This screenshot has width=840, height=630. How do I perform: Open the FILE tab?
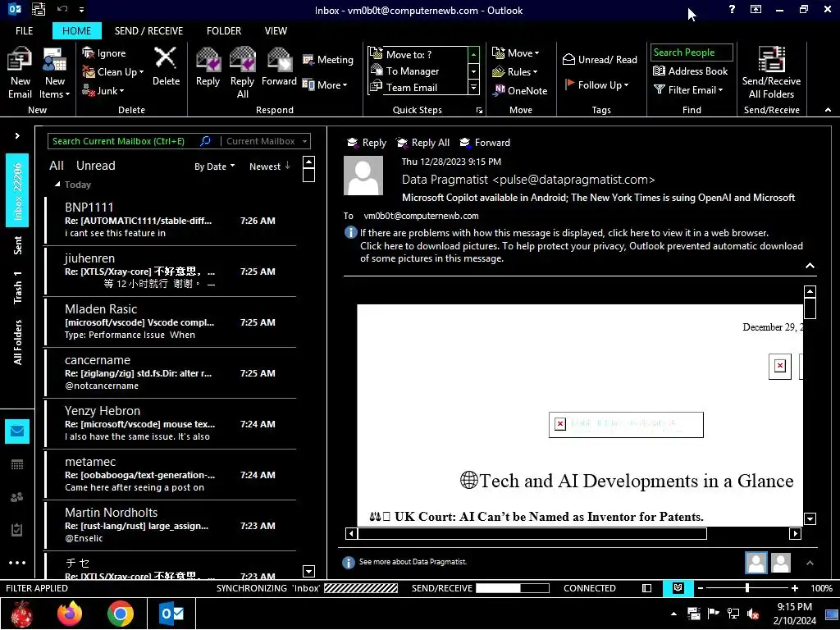24,30
